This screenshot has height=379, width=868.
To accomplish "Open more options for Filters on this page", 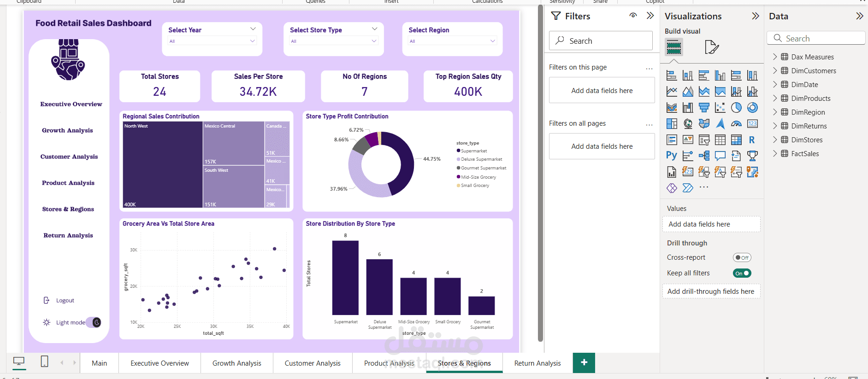I will pos(649,68).
